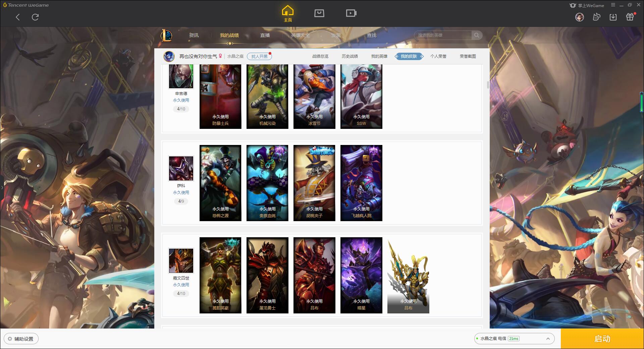Open the user avatar in title bar
Screen dimensions: 644x349
(x=580, y=17)
